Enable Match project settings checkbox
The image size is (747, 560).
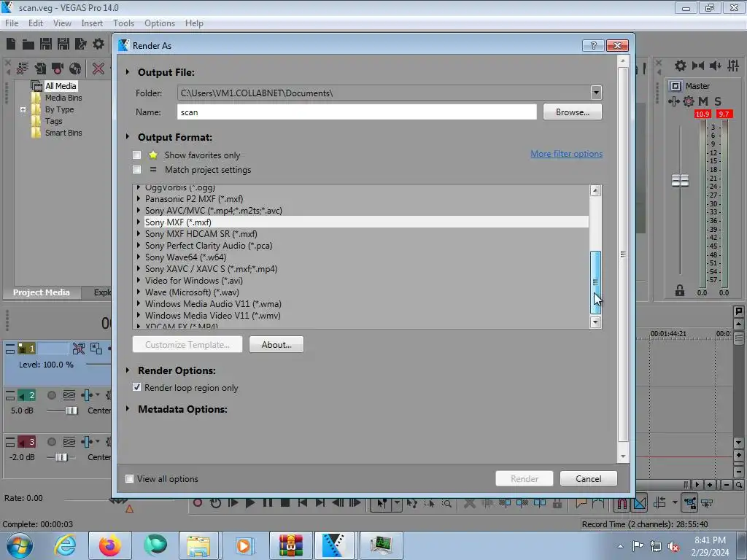[x=136, y=169]
